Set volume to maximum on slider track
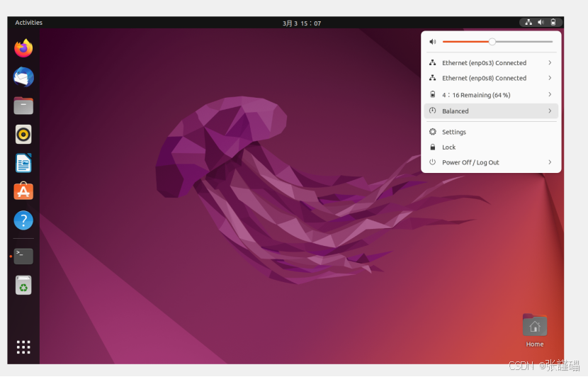 552,42
